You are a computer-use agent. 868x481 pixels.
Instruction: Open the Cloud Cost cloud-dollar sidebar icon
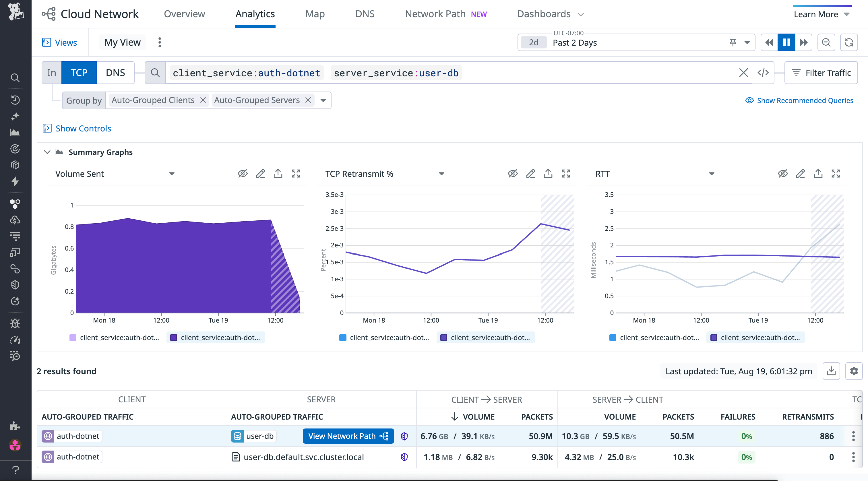click(15, 220)
